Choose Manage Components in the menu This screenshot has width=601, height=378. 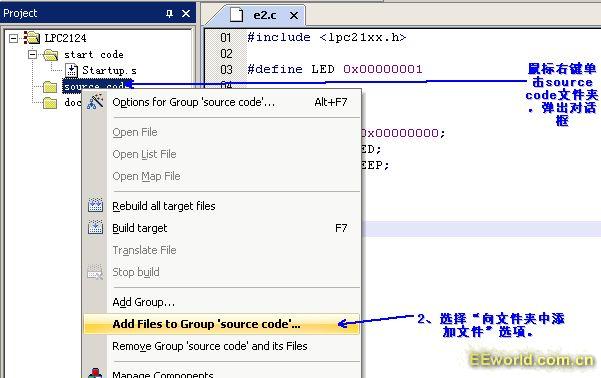(222, 373)
